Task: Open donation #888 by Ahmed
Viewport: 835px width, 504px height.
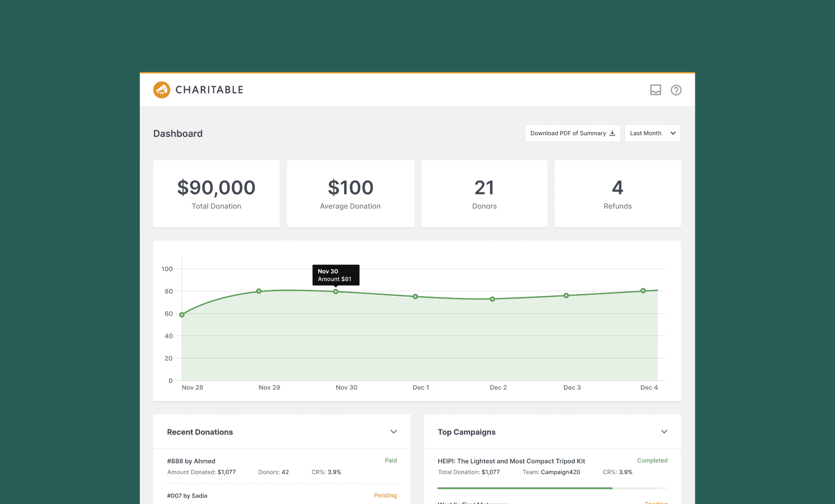Action: 191,461
